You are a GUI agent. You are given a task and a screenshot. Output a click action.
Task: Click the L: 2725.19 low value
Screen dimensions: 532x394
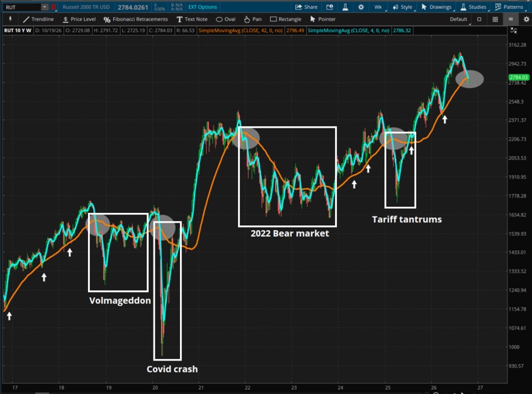click(133, 31)
